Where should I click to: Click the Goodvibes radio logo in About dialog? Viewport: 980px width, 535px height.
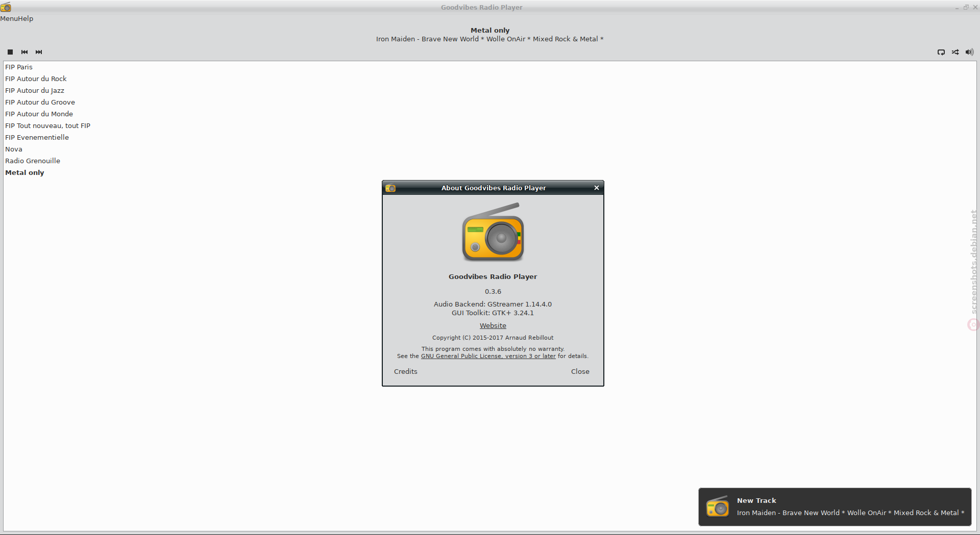click(493, 232)
